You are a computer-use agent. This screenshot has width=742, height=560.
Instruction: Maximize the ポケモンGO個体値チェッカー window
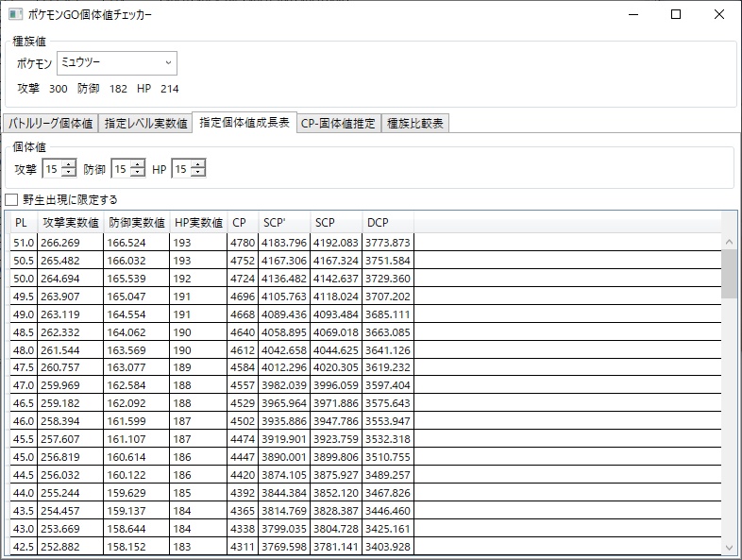click(x=676, y=14)
